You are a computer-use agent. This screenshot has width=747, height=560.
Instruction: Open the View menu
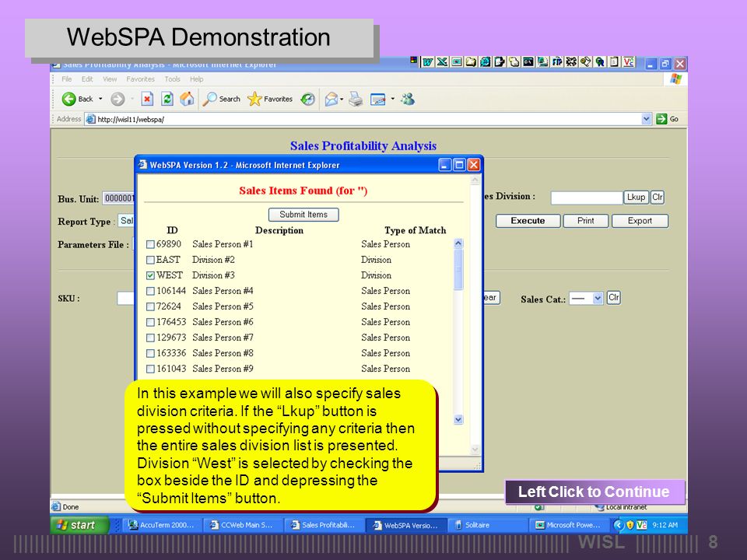110,79
